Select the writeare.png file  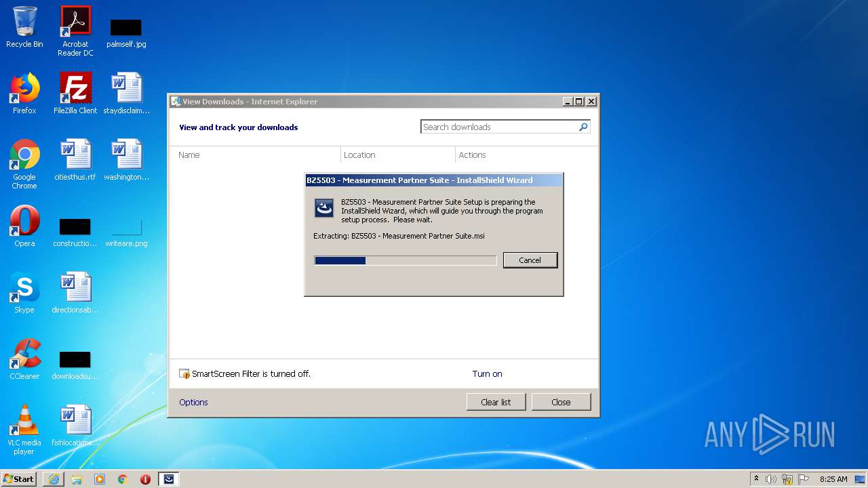pos(126,231)
